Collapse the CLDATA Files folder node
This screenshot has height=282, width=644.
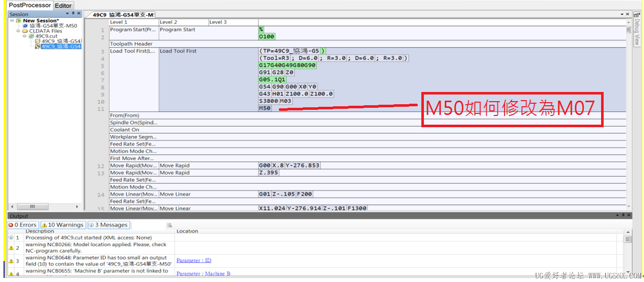tap(18, 31)
